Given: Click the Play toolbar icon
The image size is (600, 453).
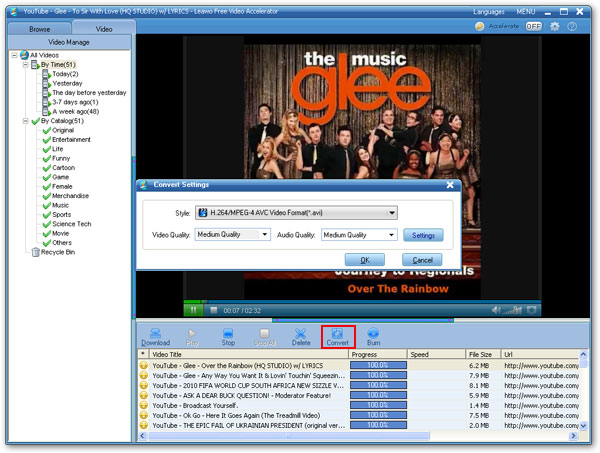Looking at the screenshot, I should (192, 337).
